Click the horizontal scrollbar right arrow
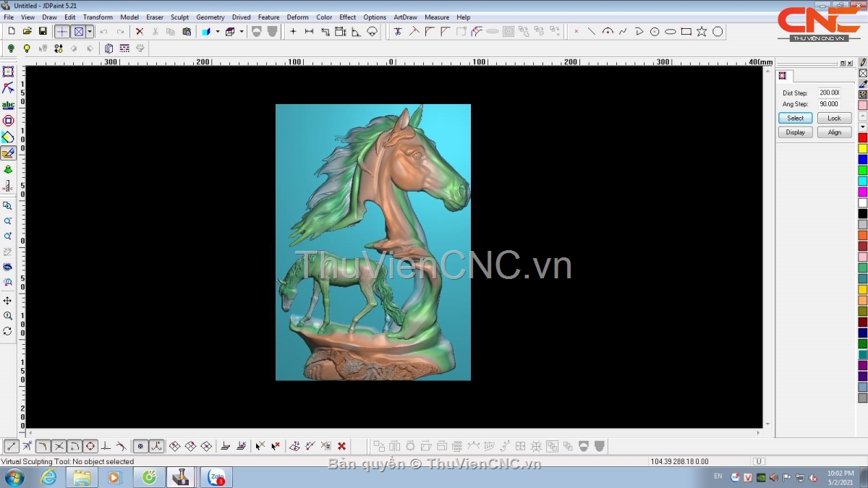Image resolution: width=868 pixels, height=488 pixels. (758, 432)
